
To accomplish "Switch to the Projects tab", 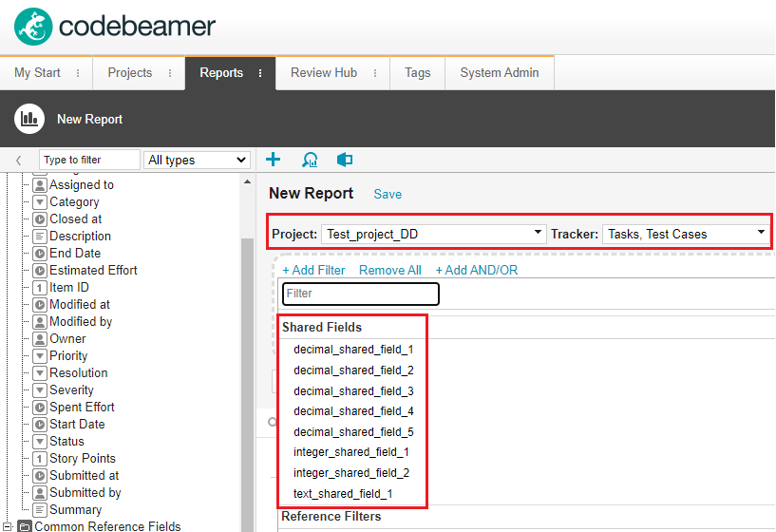I will pyautogui.click(x=130, y=73).
